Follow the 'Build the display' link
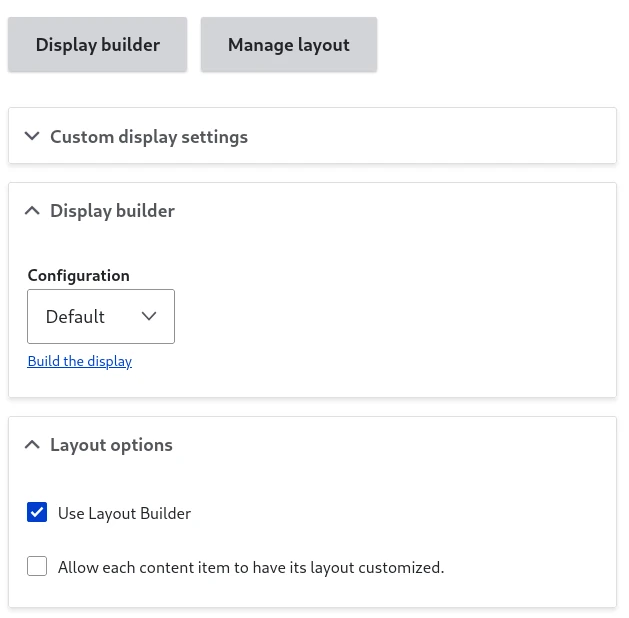629x618 pixels. coord(80,361)
